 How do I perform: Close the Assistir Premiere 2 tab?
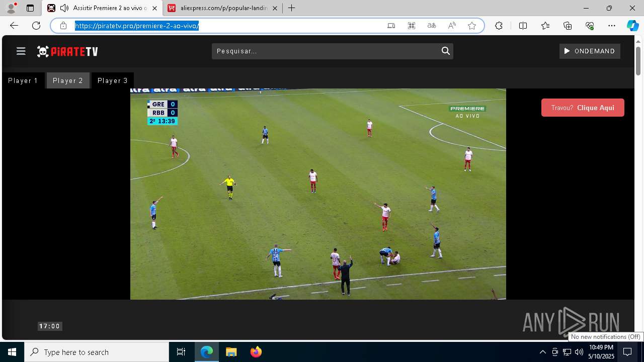click(155, 8)
